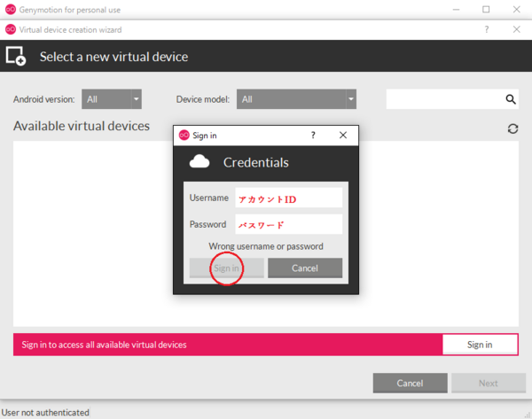Click the virtual device search box
This screenshot has width=532, height=419.
(445, 99)
